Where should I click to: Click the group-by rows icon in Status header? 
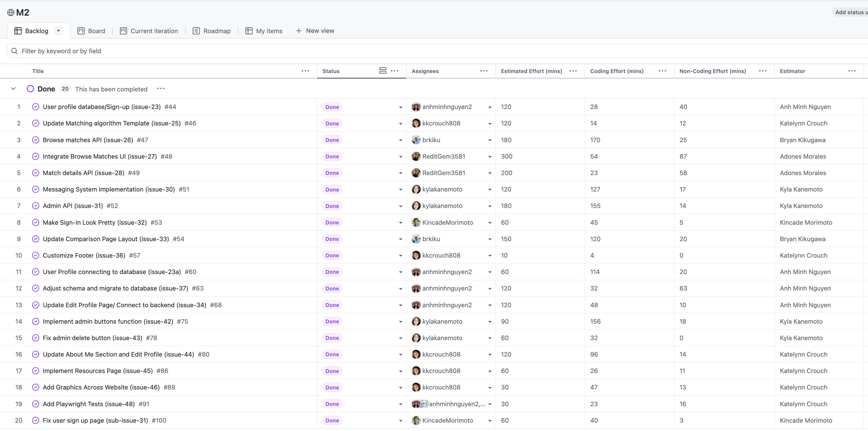[x=382, y=71]
